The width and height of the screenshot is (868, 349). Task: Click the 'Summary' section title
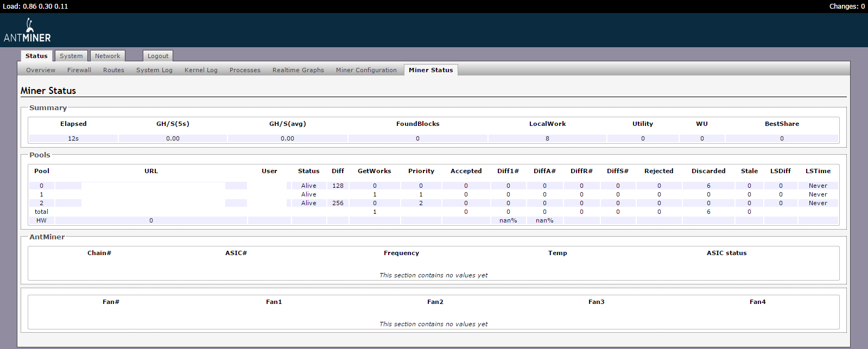[x=48, y=108]
